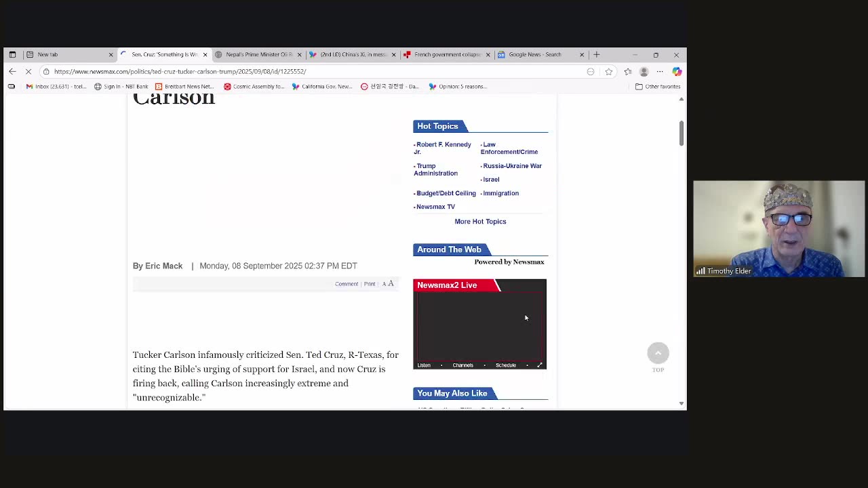Switch to French government collapse tab

click(x=446, y=54)
